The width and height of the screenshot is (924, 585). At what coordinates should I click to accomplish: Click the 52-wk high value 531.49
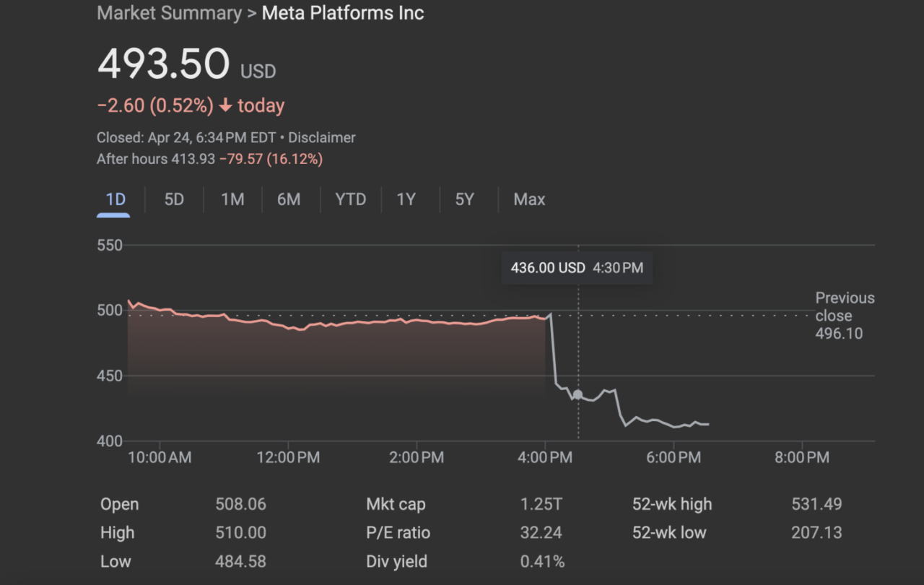pos(816,504)
